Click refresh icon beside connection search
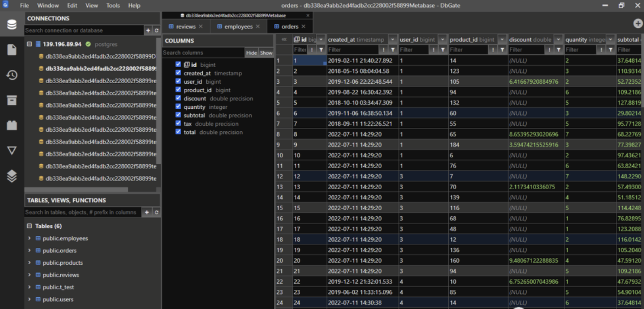Screen dimensions: 644x309 point(157,31)
